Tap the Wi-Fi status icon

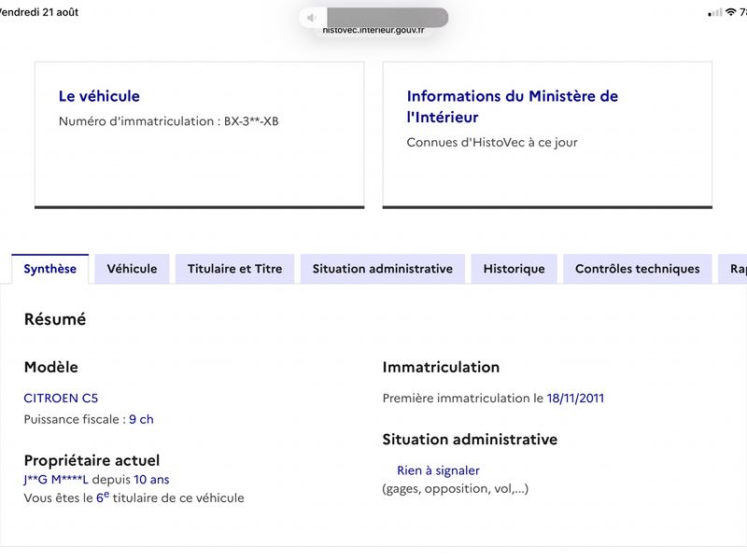coord(730,12)
